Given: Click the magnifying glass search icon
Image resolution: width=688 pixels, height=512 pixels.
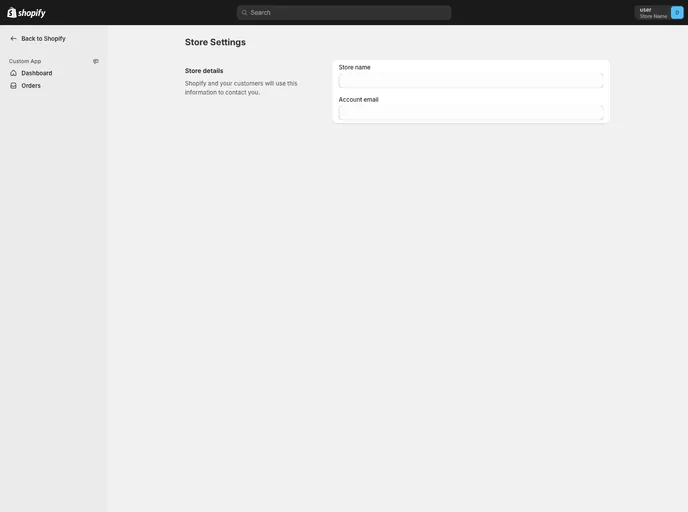Looking at the screenshot, I should pyautogui.click(x=244, y=13).
